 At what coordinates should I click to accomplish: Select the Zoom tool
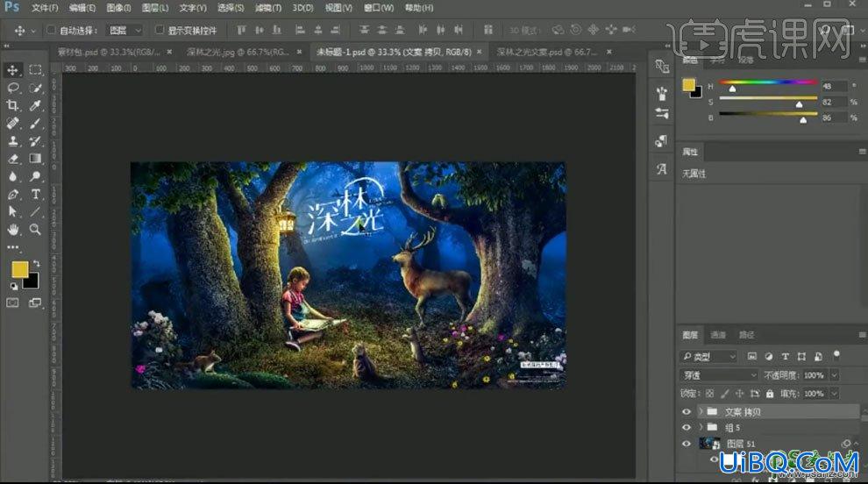pos(35,229)
